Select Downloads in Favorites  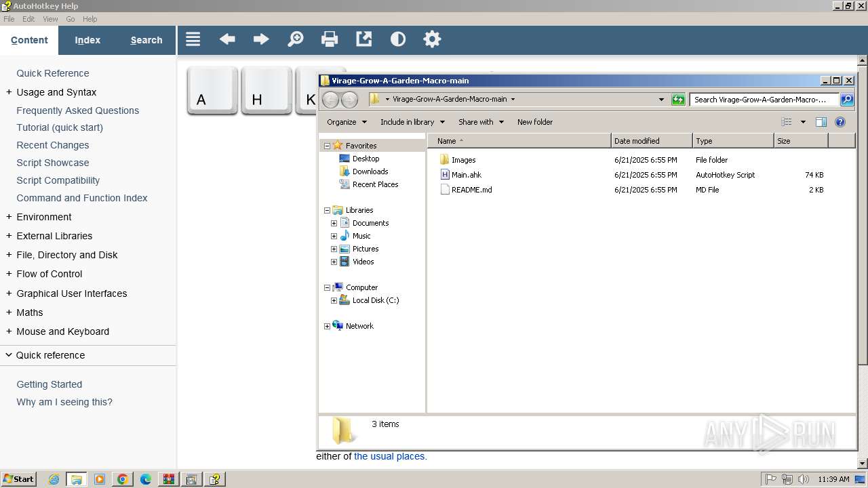[x=370, y=171]
